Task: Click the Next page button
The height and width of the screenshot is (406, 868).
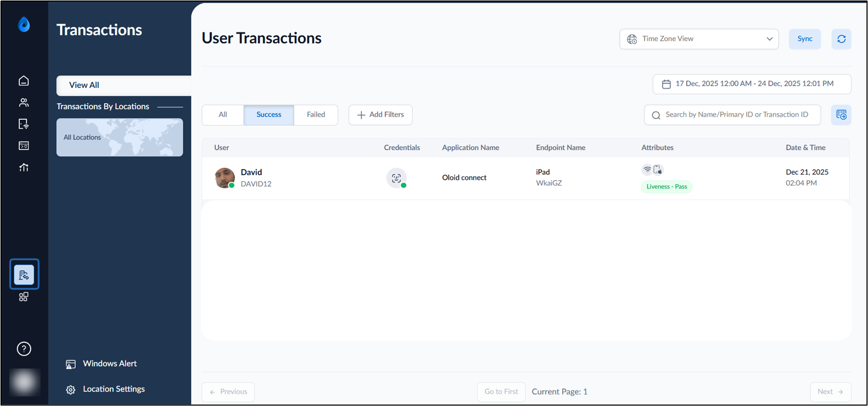Action: point(831,392)
